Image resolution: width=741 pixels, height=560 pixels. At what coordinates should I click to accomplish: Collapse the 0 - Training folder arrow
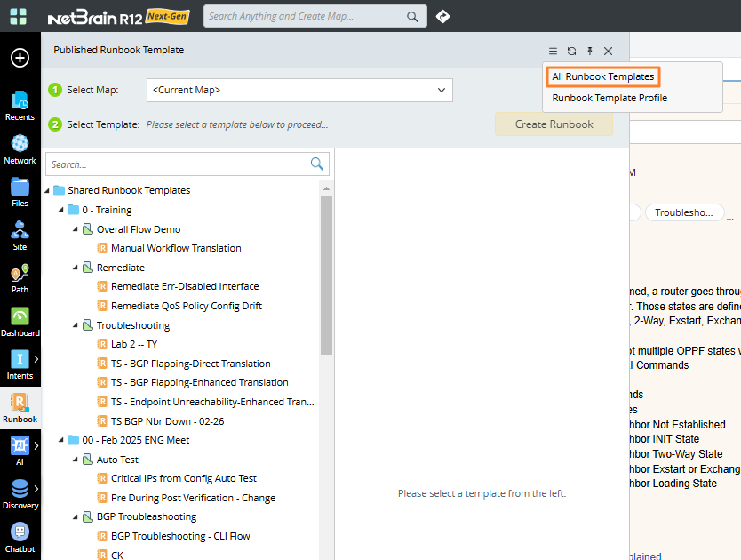[x=61, y=210]
